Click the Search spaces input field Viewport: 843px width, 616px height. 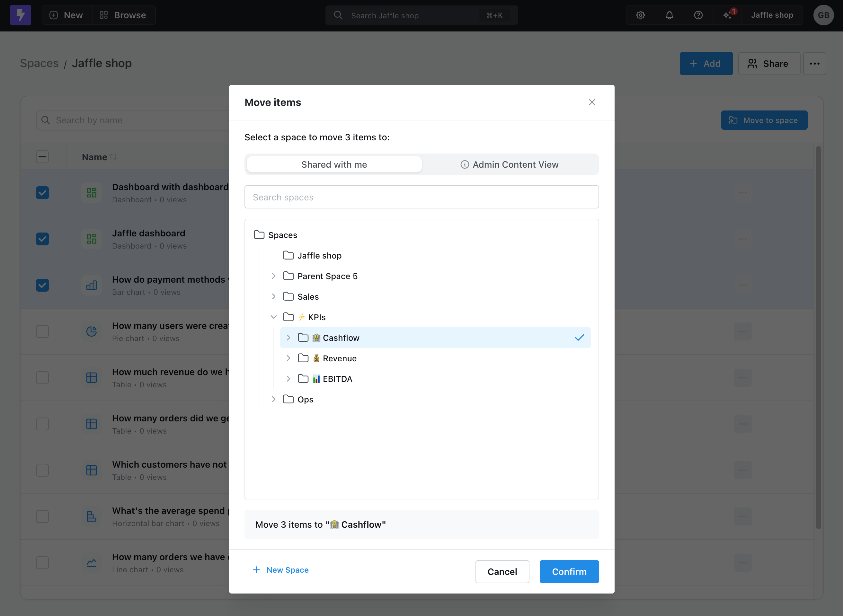(421, 197)
